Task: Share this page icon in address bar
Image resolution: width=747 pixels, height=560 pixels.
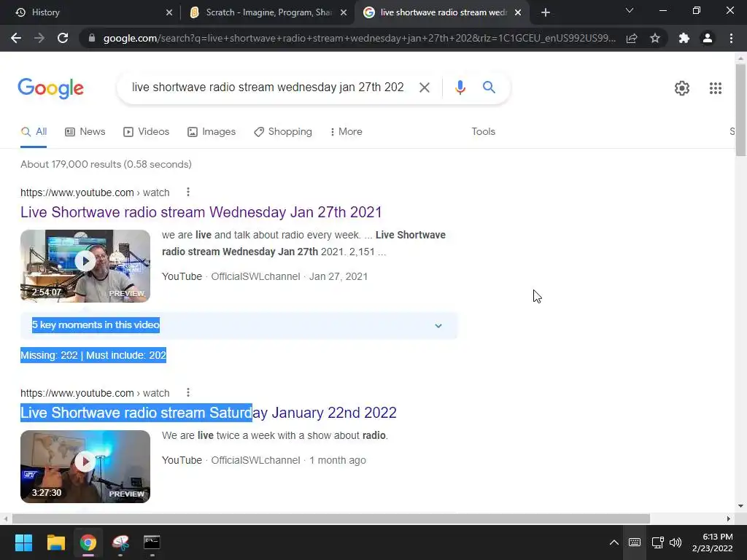Action: pos(632,38)
